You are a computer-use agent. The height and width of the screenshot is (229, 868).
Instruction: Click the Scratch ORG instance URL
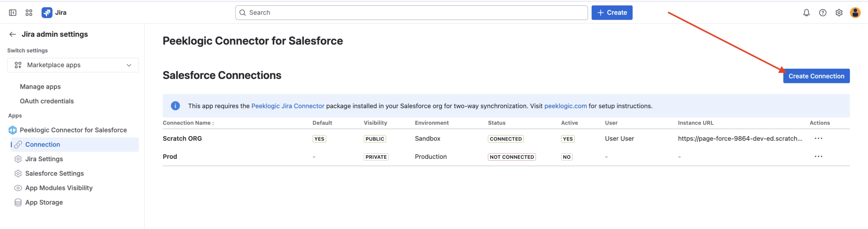click(740, 139)
